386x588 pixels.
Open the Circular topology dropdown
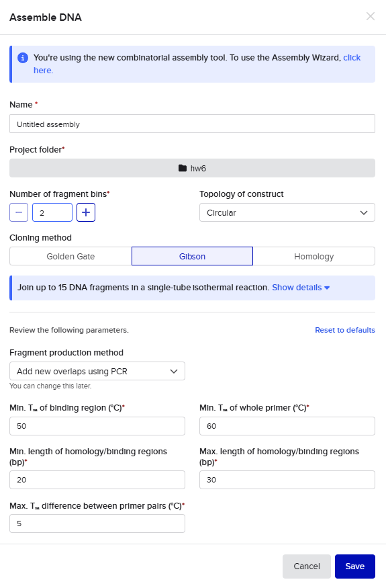pyautogui.click(x=287, y=212)
